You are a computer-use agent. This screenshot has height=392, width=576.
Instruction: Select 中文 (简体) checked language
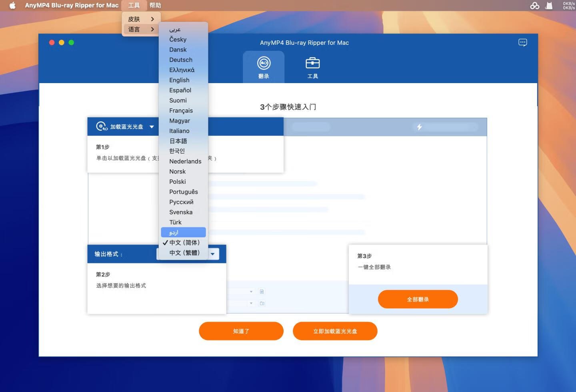pos(184,243)
